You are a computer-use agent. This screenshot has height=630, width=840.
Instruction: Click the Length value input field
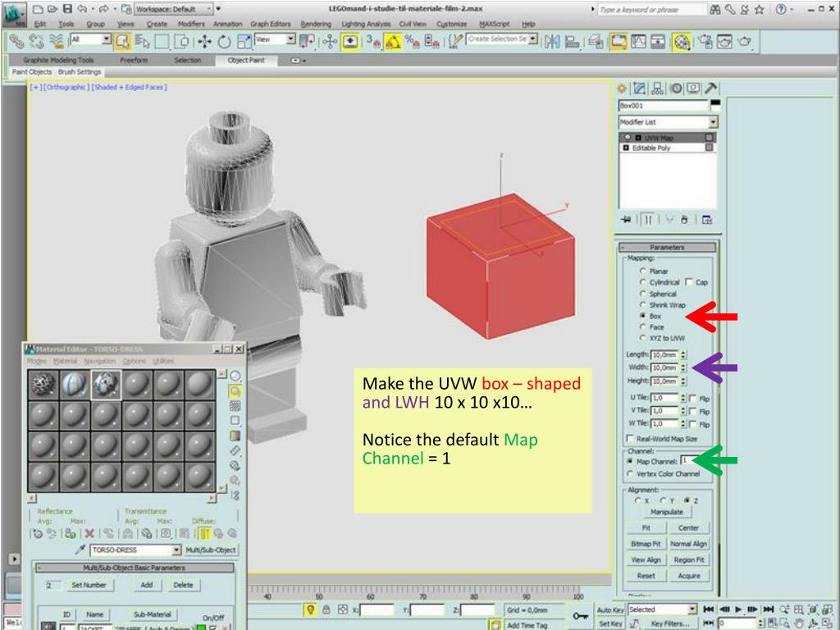[x=664, y=354]
